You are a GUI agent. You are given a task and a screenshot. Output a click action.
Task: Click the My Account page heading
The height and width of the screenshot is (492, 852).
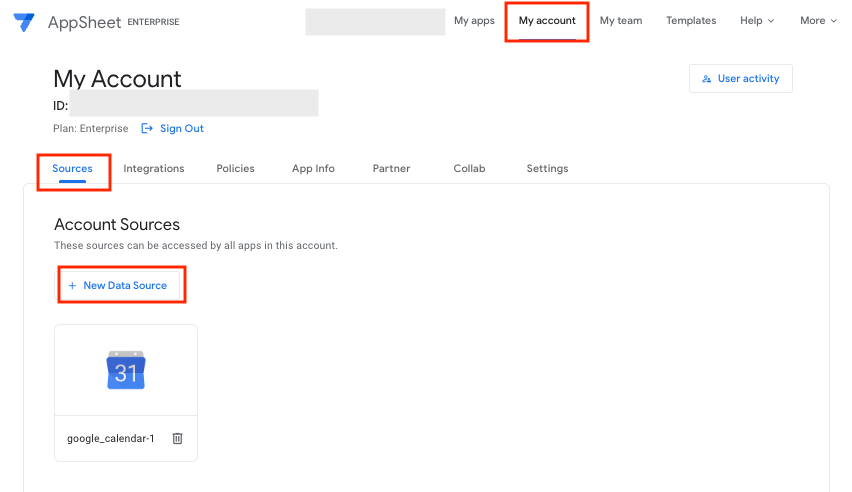pos(117,79)
